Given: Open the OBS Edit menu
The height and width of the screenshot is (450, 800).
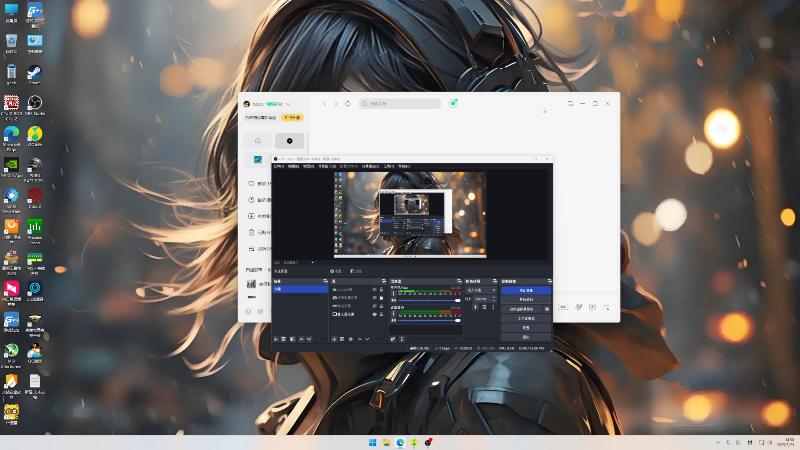Looking at the screenshot, I should click(293, 166).
